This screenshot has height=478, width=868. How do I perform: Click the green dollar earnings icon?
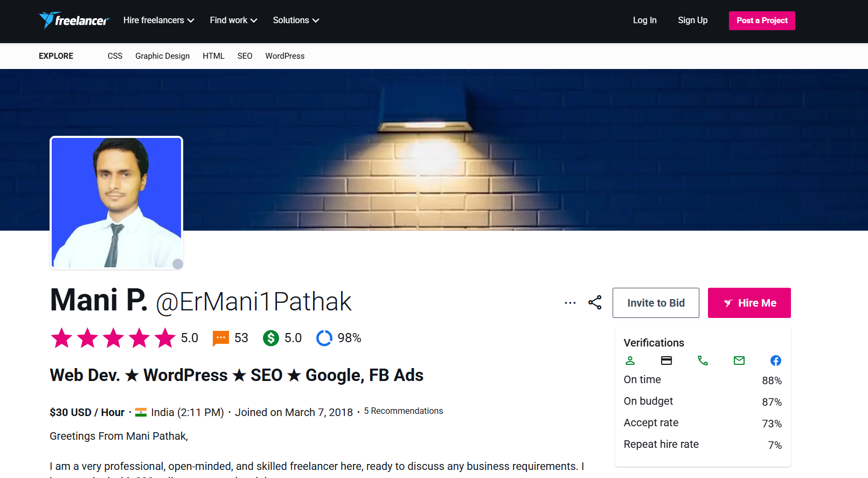pyautogui.click(x=270, y=338)
